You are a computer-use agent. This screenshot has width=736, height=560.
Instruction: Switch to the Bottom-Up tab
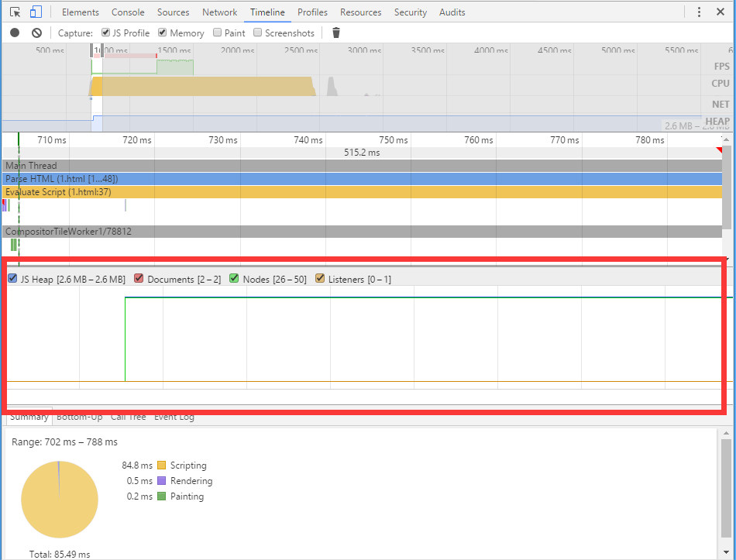click(x=79, y=417)
